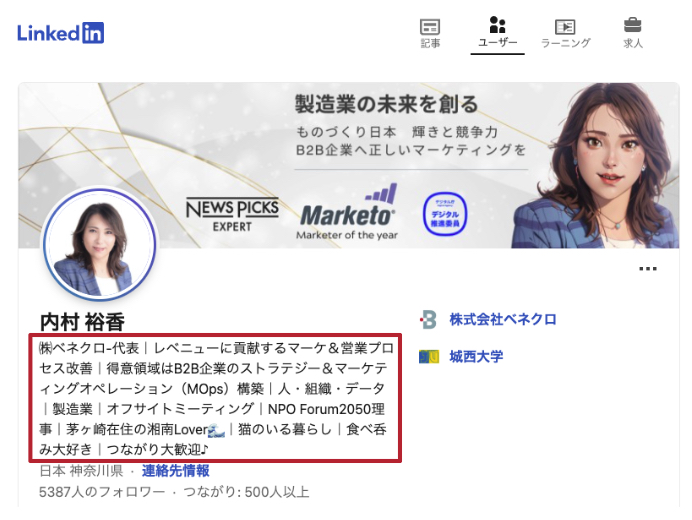Click the 城西大学 school logo icon

(429, 357)
